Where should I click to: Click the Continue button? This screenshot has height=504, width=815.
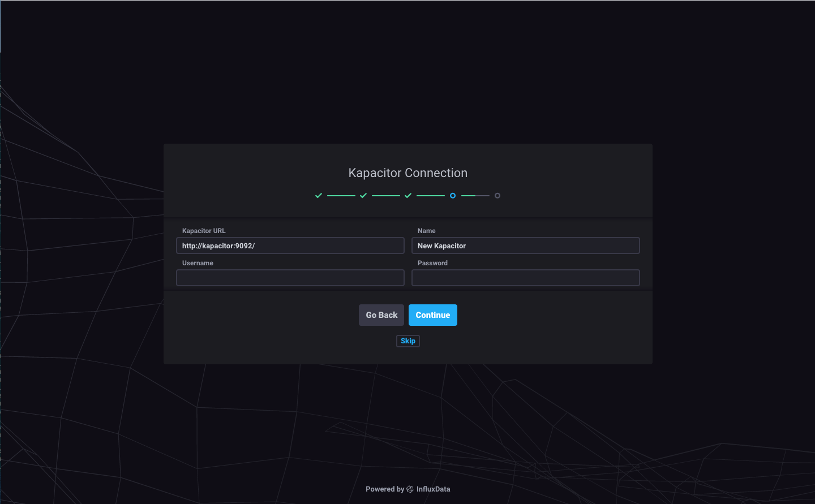tap(432, 315)
